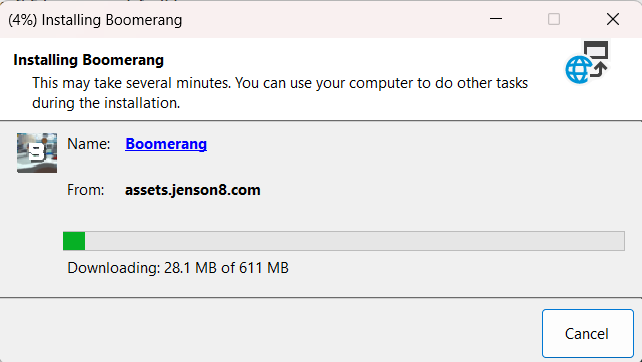The image size is (642, 362).
Task: Click the upward arrow in installer icon
Action: coord(599,69)
